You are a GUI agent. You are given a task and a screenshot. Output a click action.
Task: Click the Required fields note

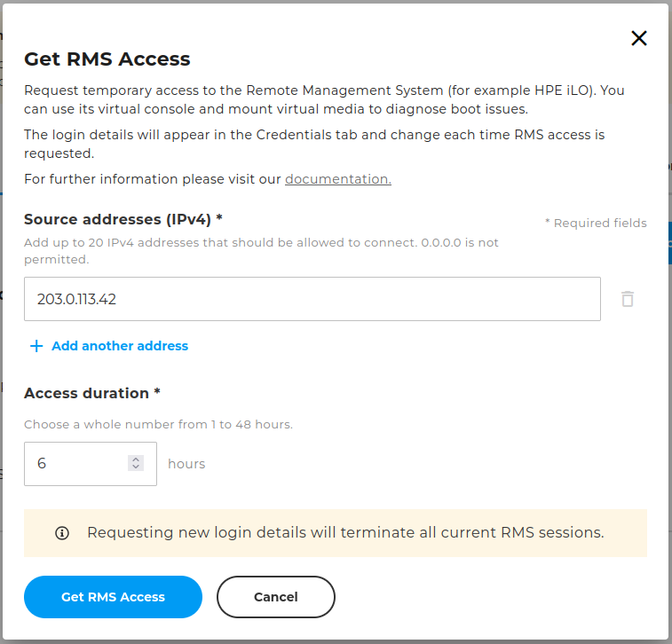coord(596,223)
